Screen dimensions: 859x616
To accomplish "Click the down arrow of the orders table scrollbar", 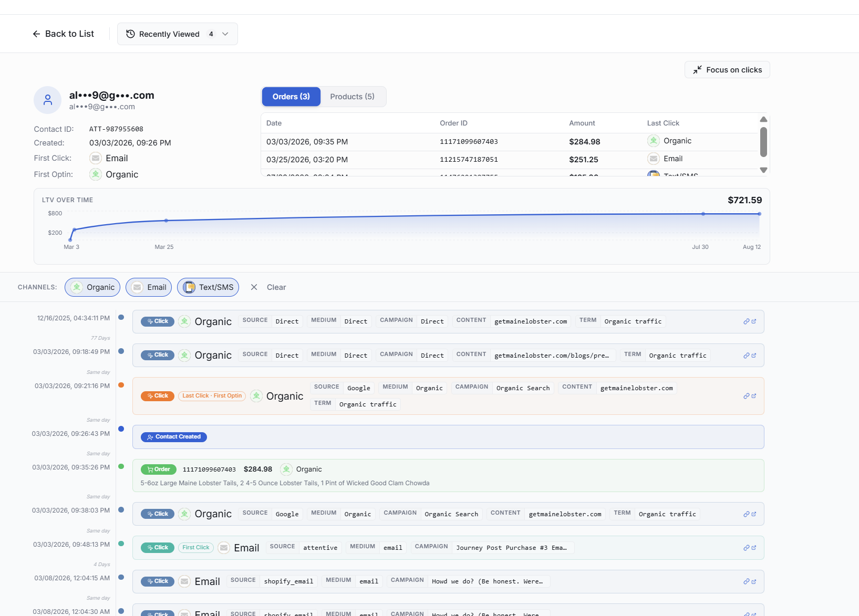I will (x=763, y=170).
